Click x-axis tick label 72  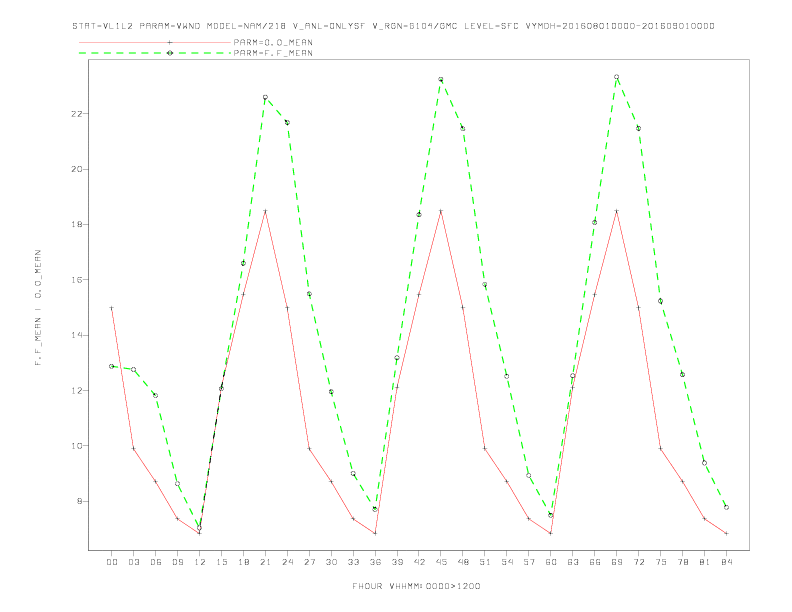coord(639,562)
